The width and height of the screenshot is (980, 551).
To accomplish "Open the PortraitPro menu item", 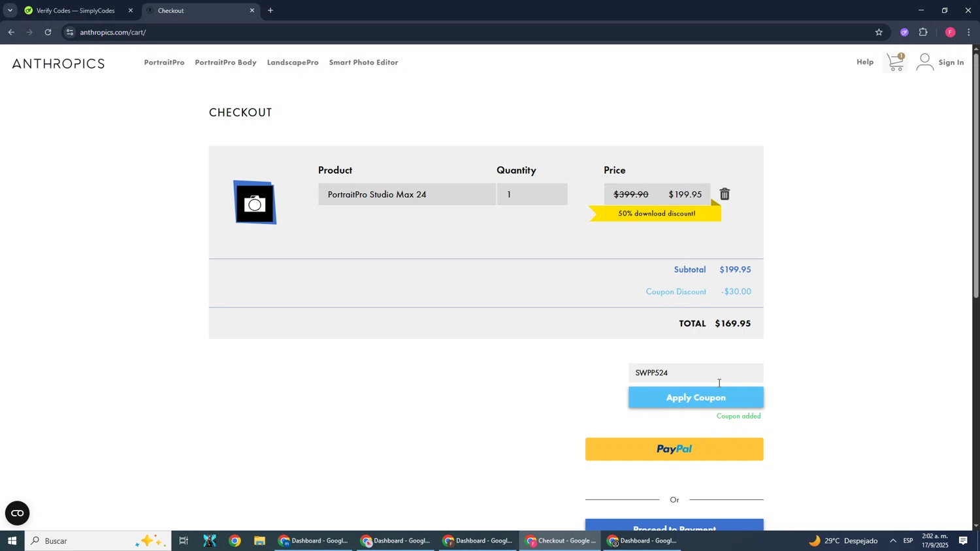I will pos(164,63).
